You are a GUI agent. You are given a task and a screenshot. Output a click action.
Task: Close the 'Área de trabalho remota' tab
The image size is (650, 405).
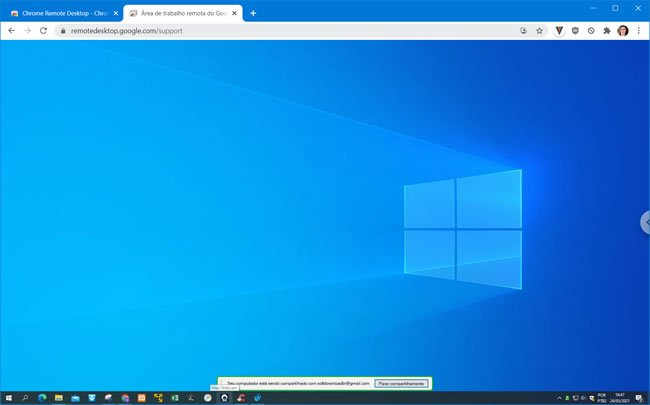click(x=235, y=13)
